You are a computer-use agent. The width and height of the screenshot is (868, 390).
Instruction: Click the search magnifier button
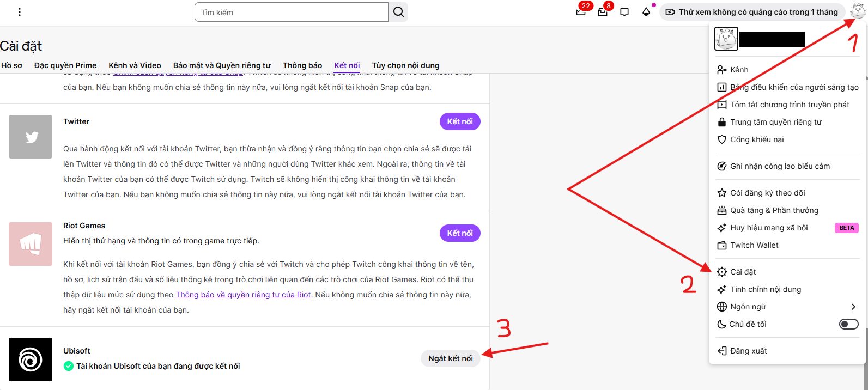coord(398,12)
